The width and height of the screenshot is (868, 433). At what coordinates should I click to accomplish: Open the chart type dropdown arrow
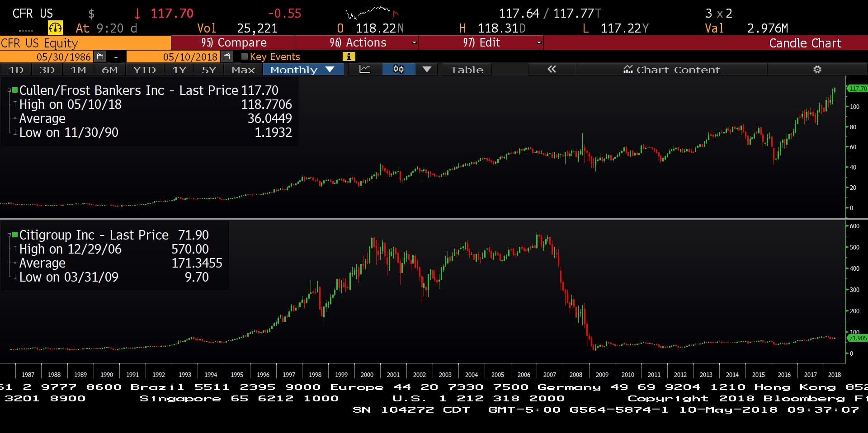click(427, 69)
